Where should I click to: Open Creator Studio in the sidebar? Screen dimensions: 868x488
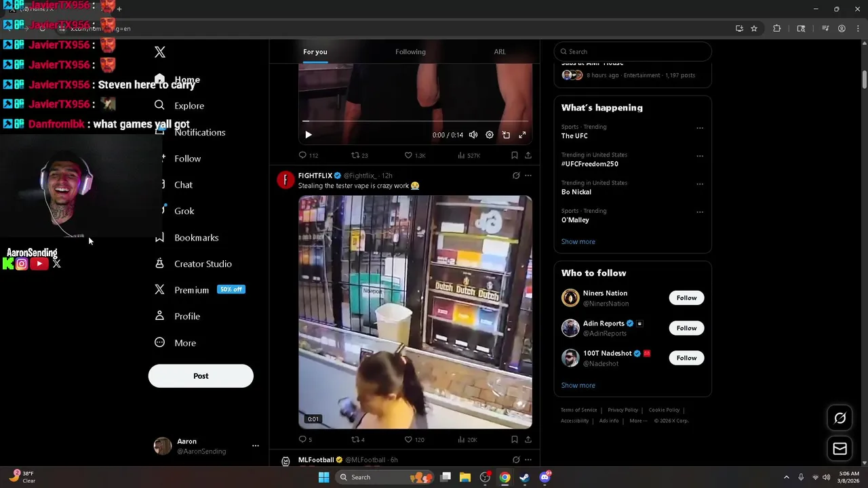[194, 264]
